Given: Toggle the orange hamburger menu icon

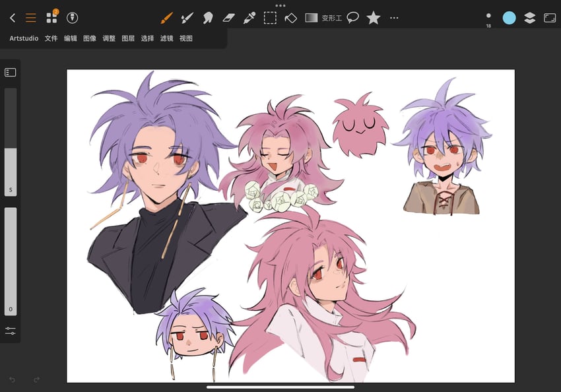Looking at the screenshot, I should coord(31,18).
